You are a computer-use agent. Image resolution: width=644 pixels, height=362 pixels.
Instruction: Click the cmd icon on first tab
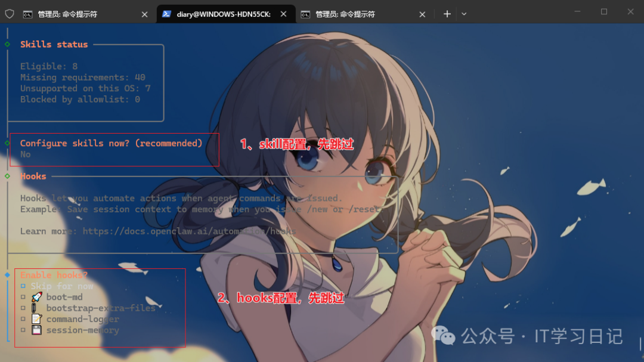tap(27, 14)
